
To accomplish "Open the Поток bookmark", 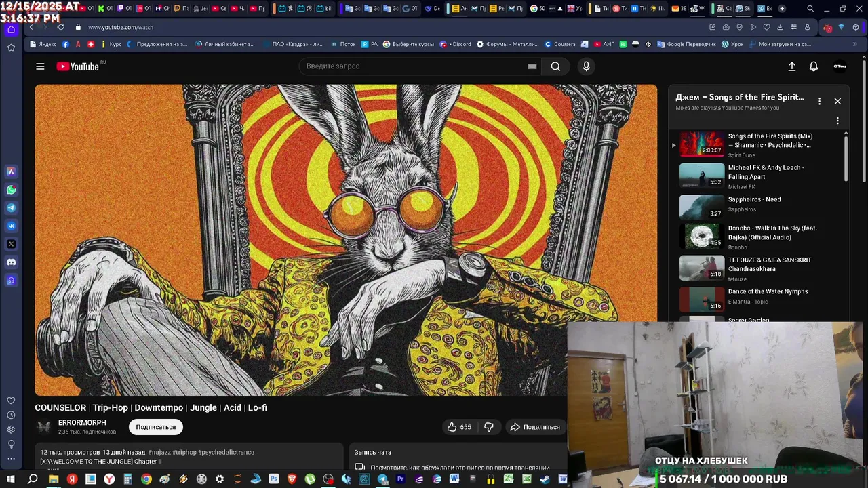I will (343, 44).
